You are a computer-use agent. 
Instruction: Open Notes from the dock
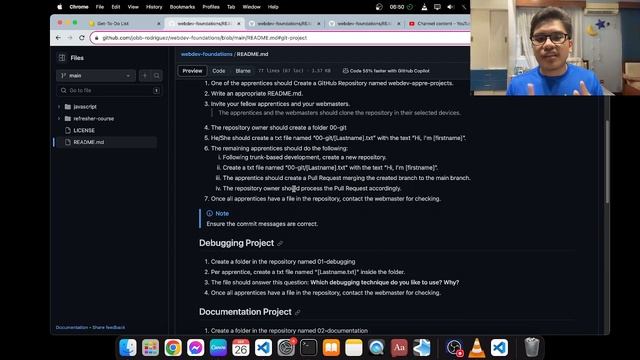pyautogui.click(x=353, y=348)
